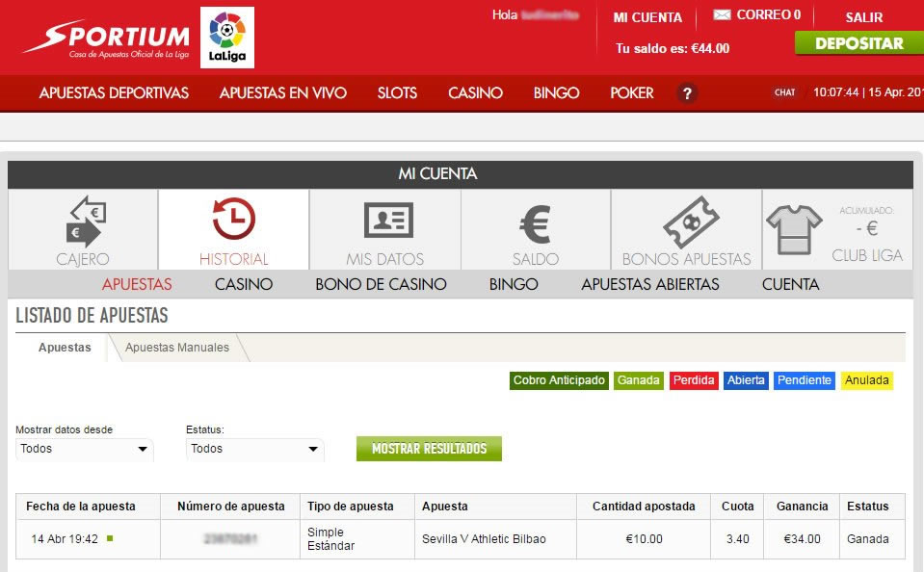924x572 pixels.
Task: Click the Estatus column header
Action: pos(867,506)
